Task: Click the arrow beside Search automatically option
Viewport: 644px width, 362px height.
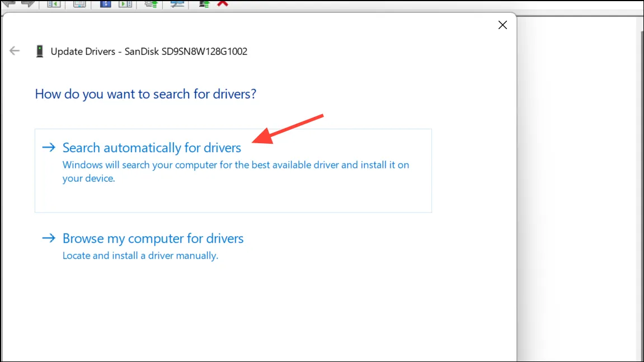Action: coord(49,147)
